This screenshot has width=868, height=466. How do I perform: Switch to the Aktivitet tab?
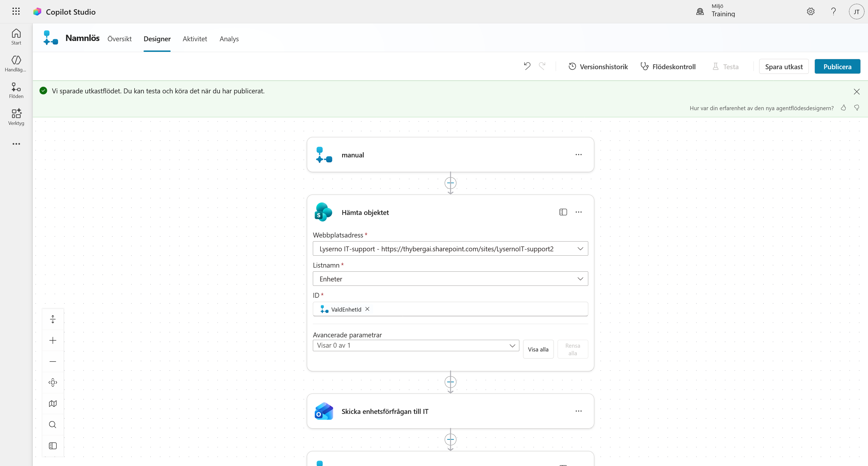coord(195,39)
